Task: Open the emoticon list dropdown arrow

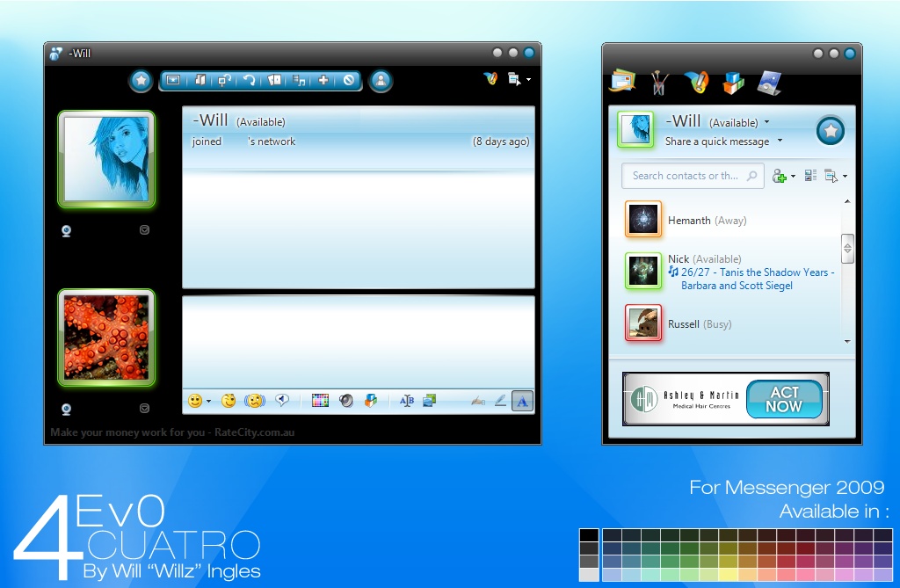Action: (x=209, y=402)
